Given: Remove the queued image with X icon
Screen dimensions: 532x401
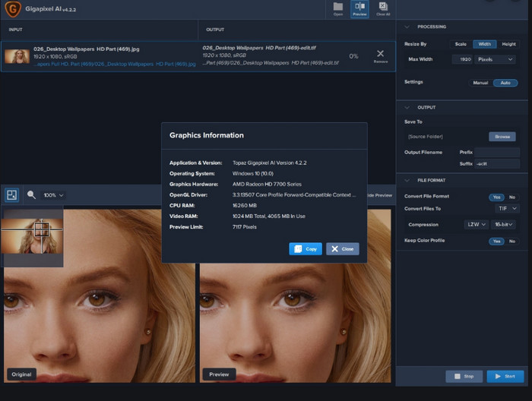Looking at the screenshot, I should coord(380,55).
